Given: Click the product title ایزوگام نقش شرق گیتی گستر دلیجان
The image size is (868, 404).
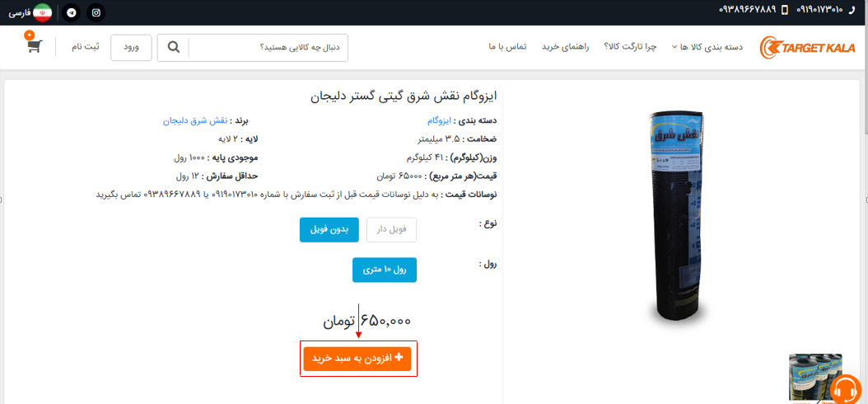Looking at the screenshot, I should tap(404, 97).
